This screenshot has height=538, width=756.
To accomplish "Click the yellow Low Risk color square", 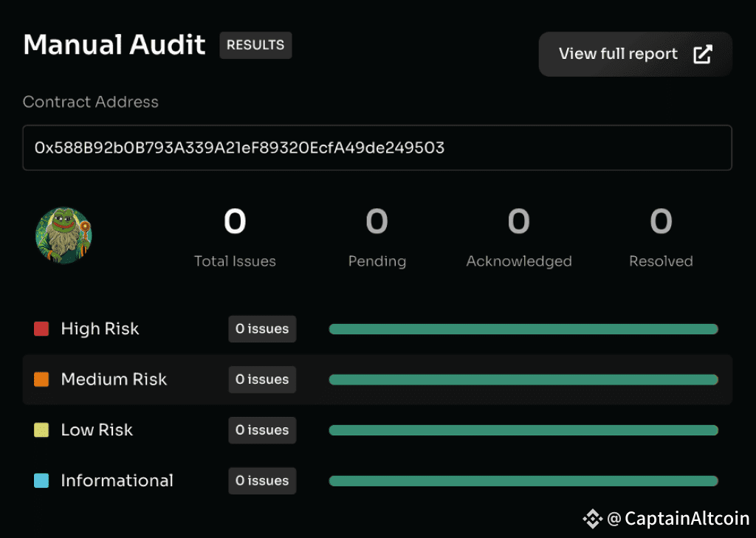I will [41, 430].
